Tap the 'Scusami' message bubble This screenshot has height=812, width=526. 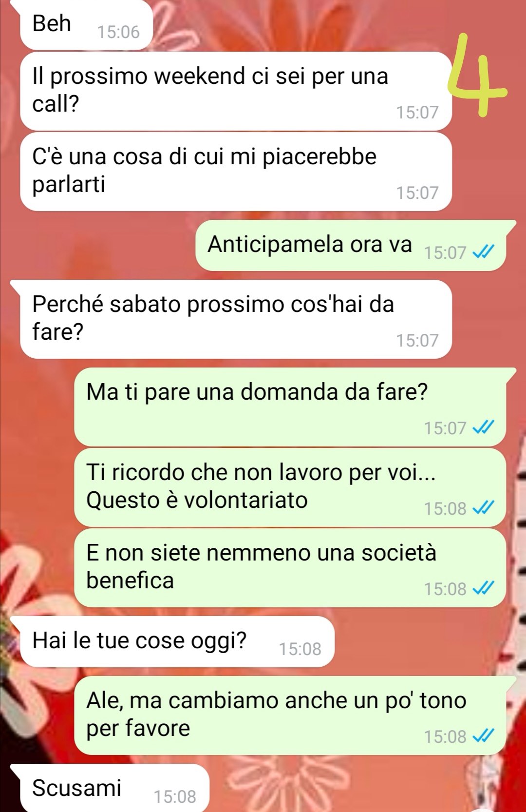click(x=115, y=788)
